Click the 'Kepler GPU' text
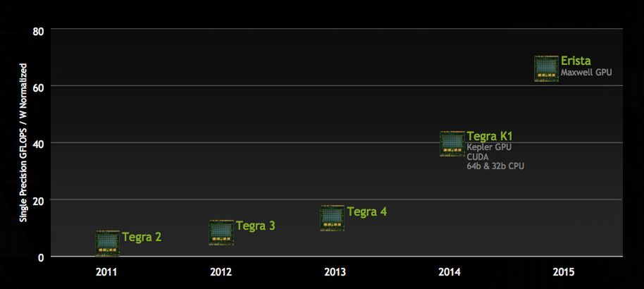This screenshot has width=644, height=289. click(x=489, y=147)
